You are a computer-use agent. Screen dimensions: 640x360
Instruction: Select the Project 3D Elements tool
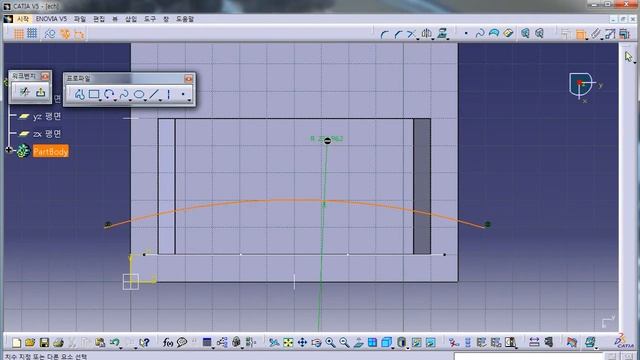coord(442,33)
